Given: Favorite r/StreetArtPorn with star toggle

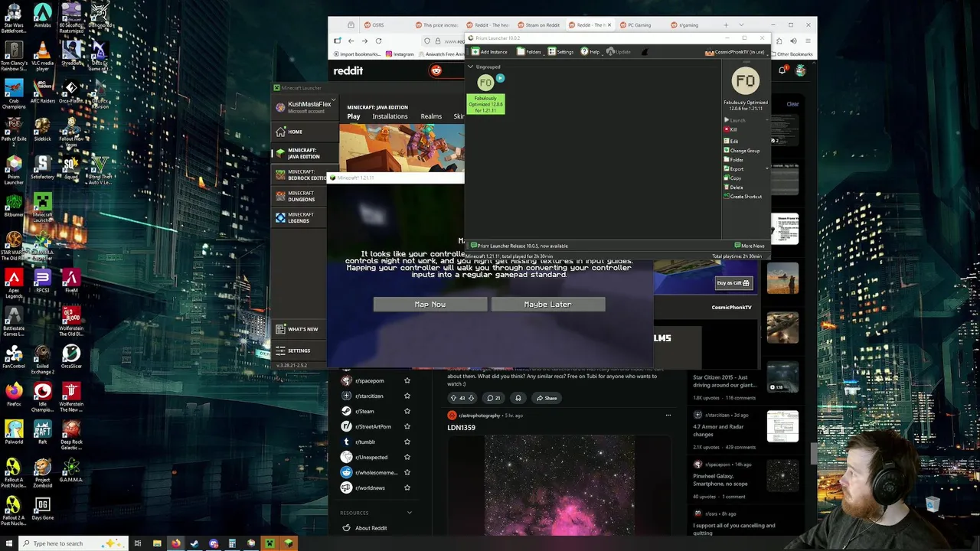Looking at the screenshot, I should click(x=407, y=426).
